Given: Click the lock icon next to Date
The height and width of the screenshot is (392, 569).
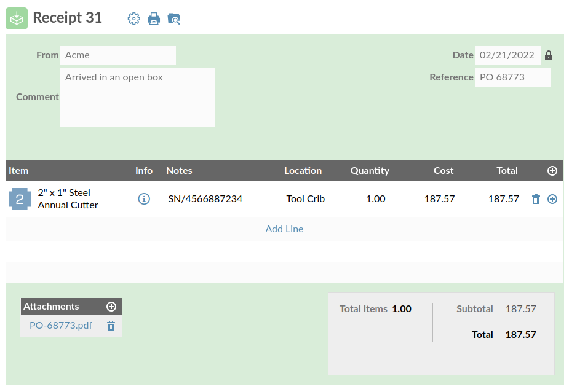Looking at the screenshot, I should [x=549, y=55].
